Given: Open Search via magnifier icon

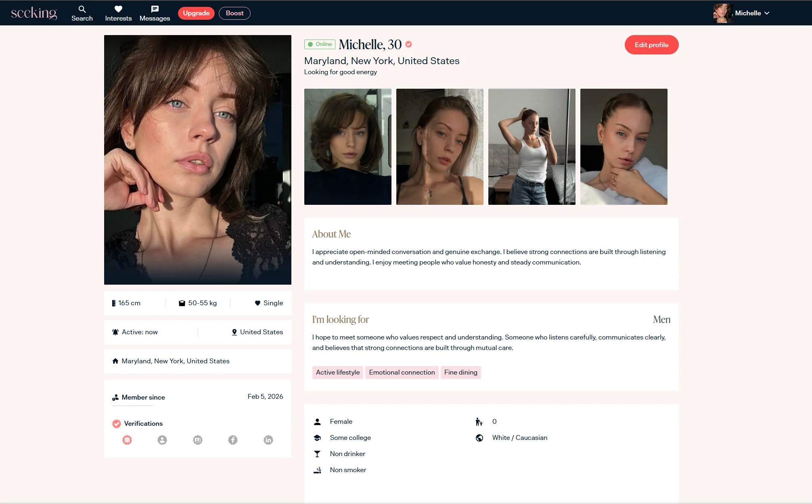Looking at the screenshot, I should (82, 9).
